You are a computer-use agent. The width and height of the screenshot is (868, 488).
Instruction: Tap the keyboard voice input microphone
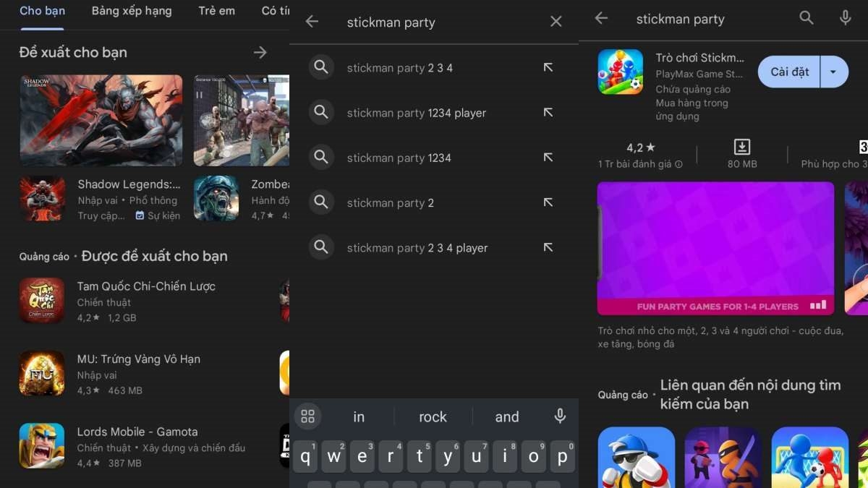click(560, 416)
